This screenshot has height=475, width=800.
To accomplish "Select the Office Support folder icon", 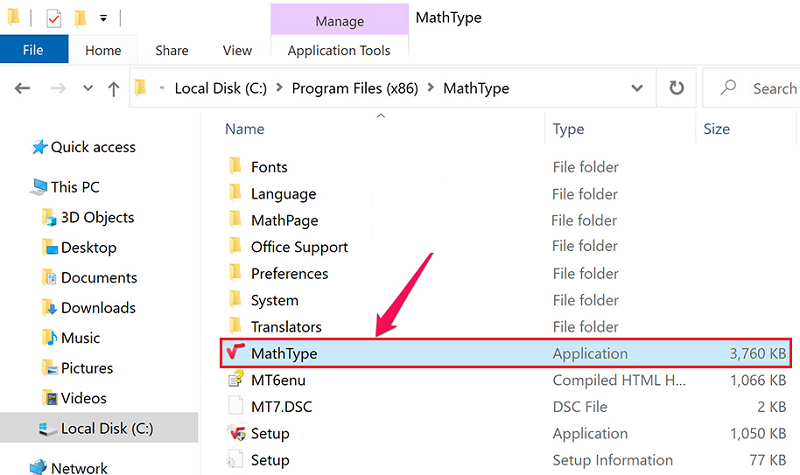I will pyautogui.click(x=235, y=245).
